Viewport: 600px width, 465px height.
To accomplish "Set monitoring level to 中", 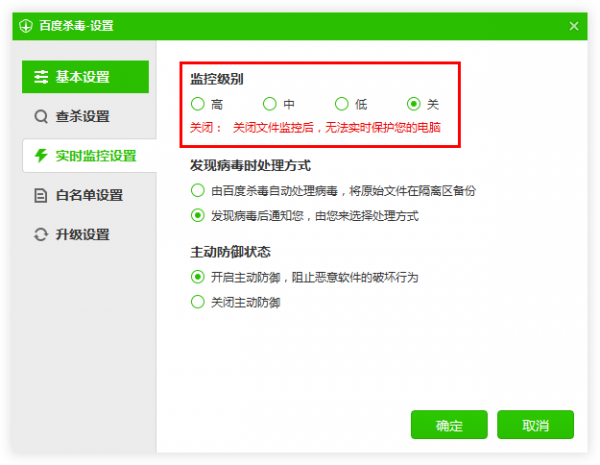I will click(x=270, y=104).
